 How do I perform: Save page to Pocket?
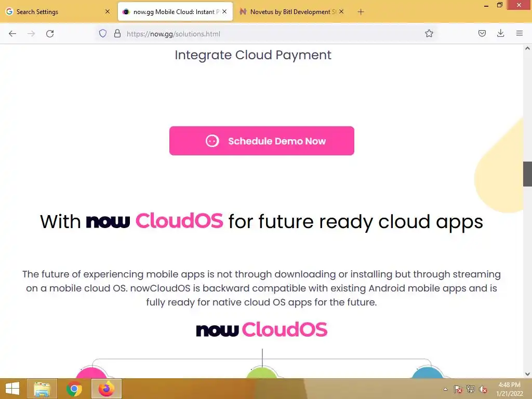tap(482, 33)
